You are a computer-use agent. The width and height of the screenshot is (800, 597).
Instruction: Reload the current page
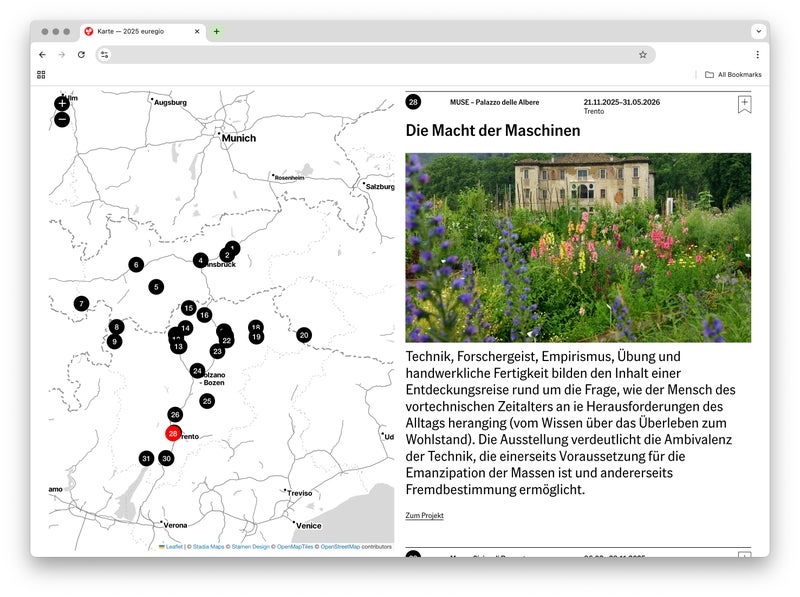[x=81, y=55]
